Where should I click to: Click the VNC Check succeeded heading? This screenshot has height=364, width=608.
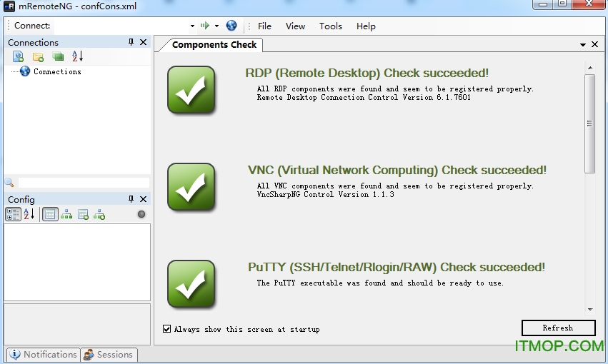tap(397, 171)
